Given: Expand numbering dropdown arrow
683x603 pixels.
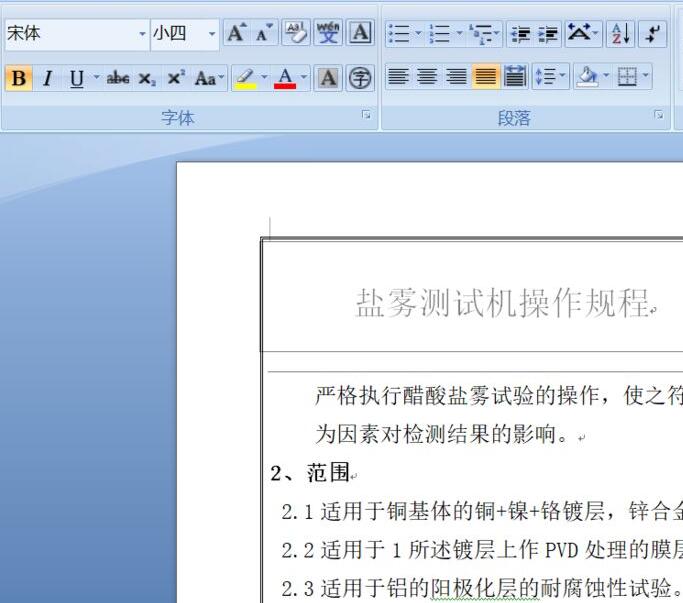Looking at the screenshot, I should (x=459, y=33).
